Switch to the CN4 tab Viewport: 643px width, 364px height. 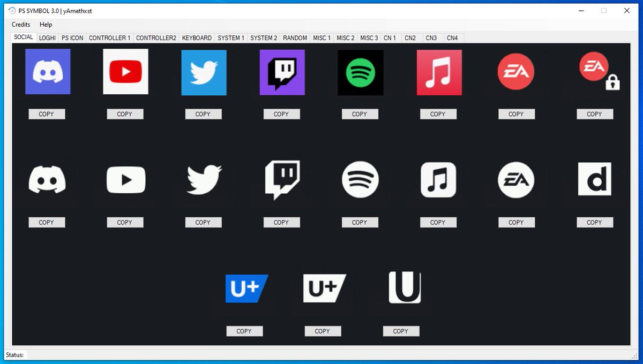[453, 38]
